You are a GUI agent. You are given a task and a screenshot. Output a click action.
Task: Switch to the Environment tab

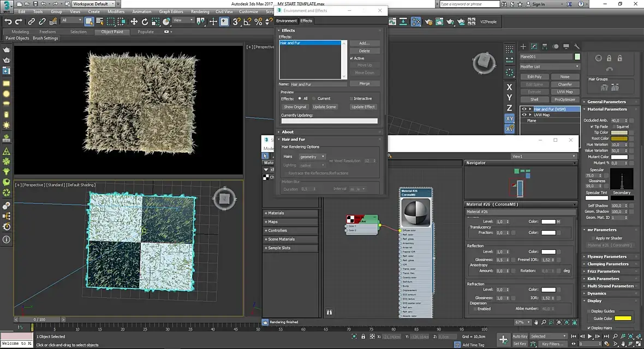(x=287, y=21)
